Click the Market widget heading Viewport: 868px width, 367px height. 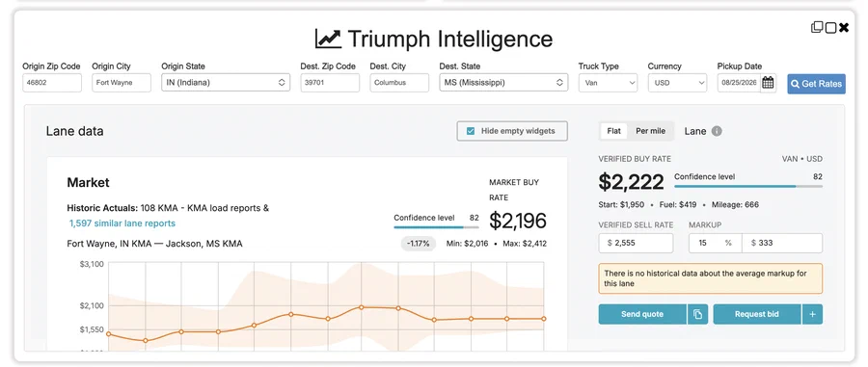click(88, 182)
